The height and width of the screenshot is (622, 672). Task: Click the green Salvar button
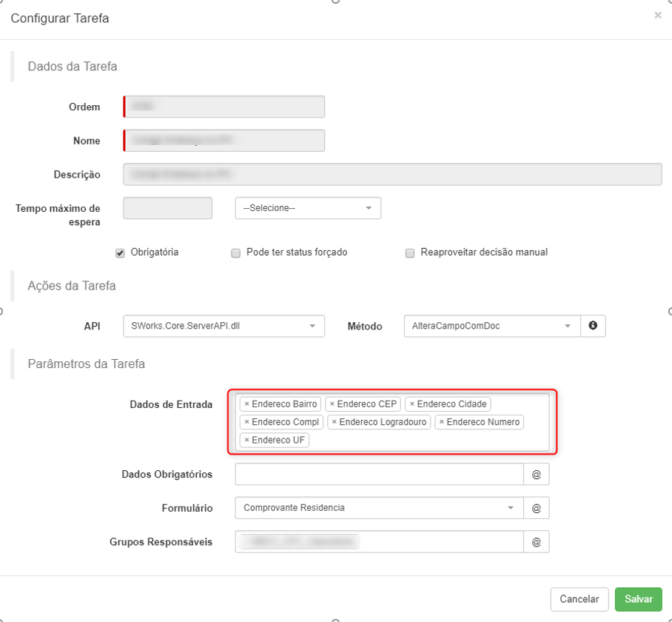tap(639, 599)
